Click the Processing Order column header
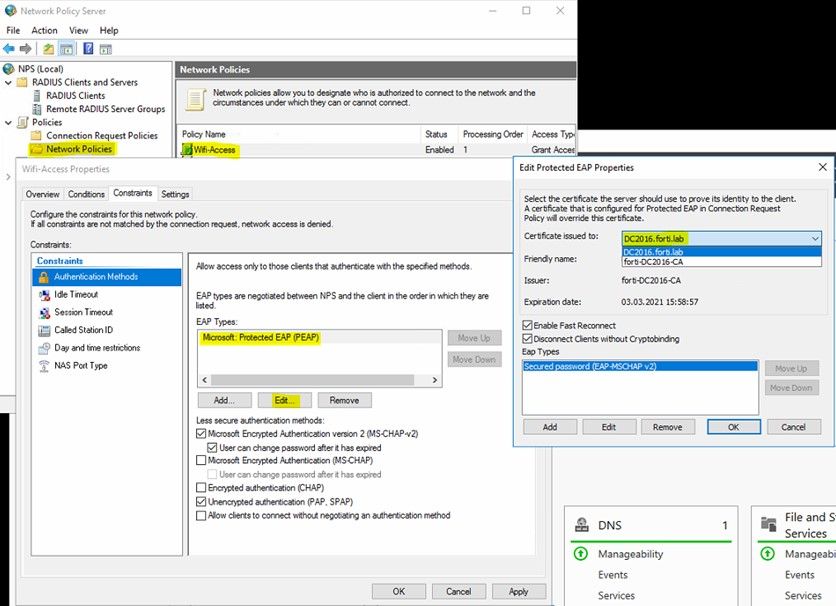836x606 pixels. (493, 134)
